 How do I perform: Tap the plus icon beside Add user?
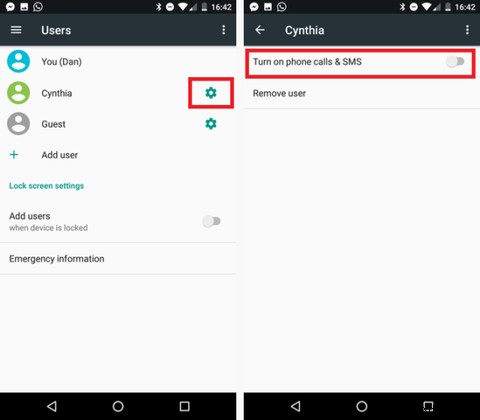click(x=14, y=155)
